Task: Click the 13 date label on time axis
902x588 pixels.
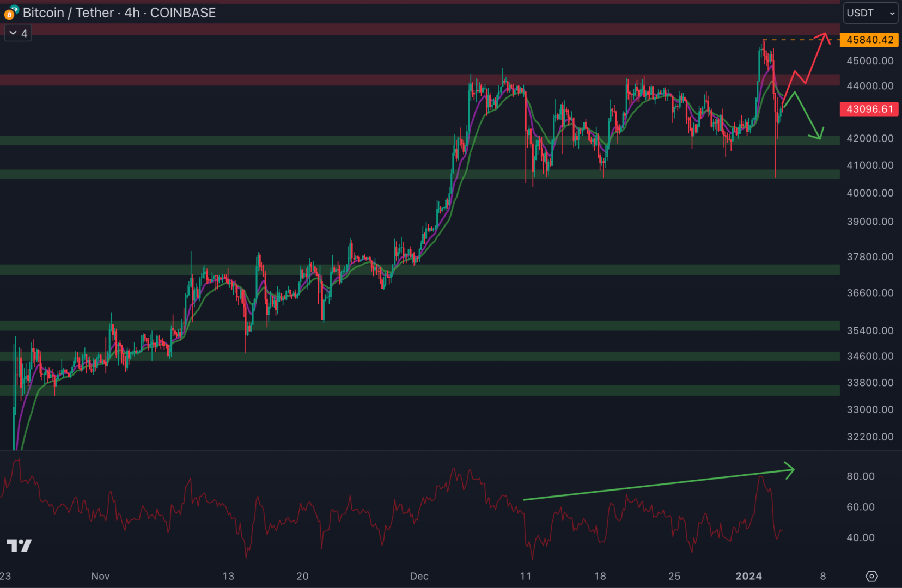Action: pos(228,576)
